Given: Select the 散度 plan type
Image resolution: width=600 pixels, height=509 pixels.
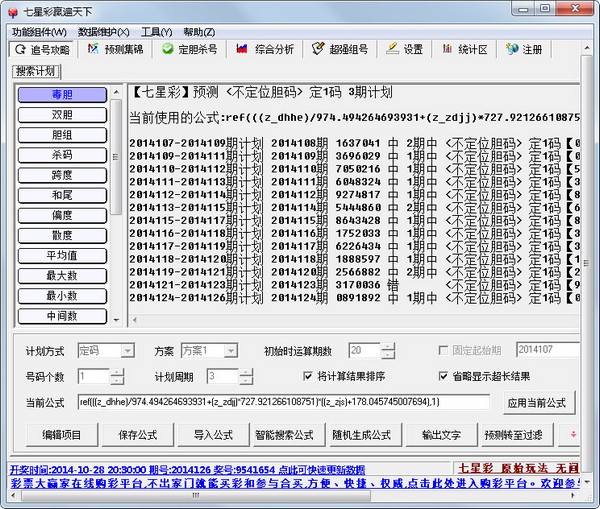Looking at the screenshot, I should tap(62, 235).
